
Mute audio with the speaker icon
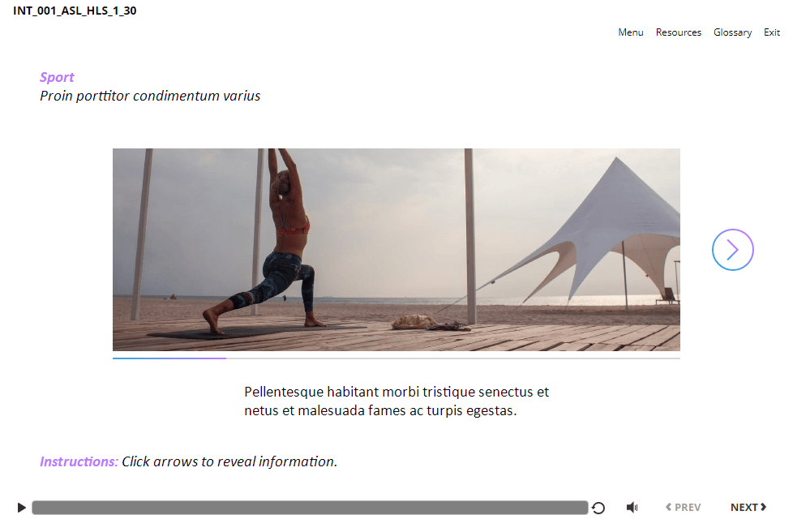(632, 507)
